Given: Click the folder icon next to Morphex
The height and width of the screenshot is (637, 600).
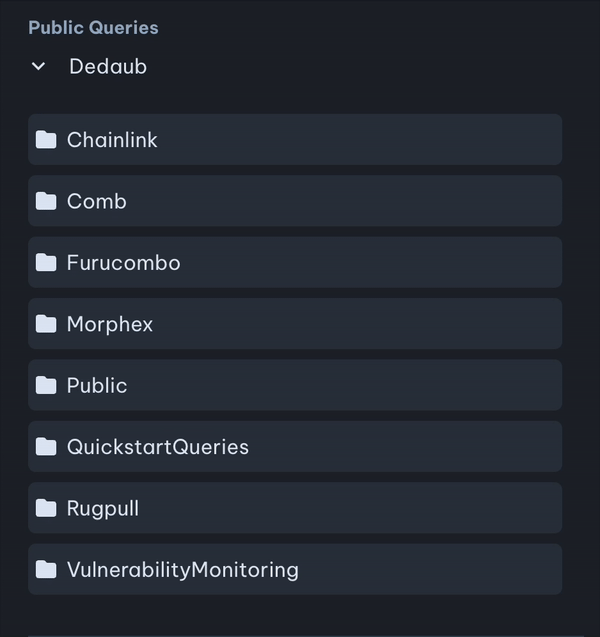Looking at the screenshot, I should pyautogui.click(x=46, y=324).
